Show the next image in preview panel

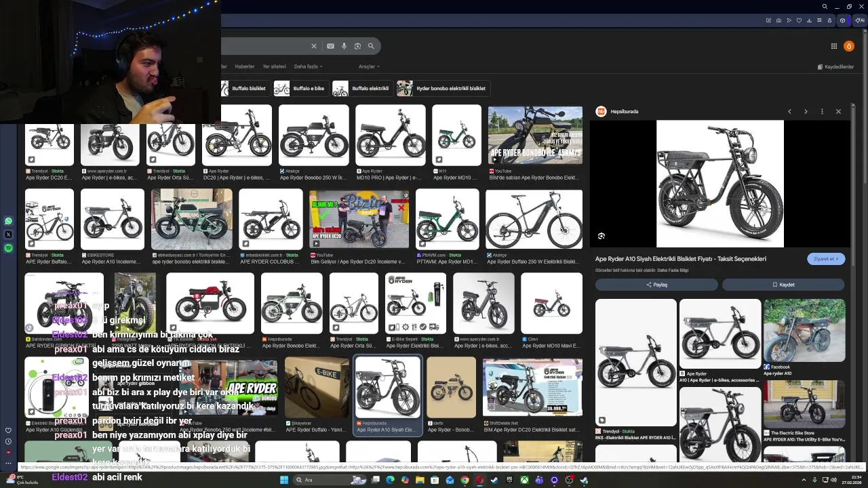click(x=806, y=111)
